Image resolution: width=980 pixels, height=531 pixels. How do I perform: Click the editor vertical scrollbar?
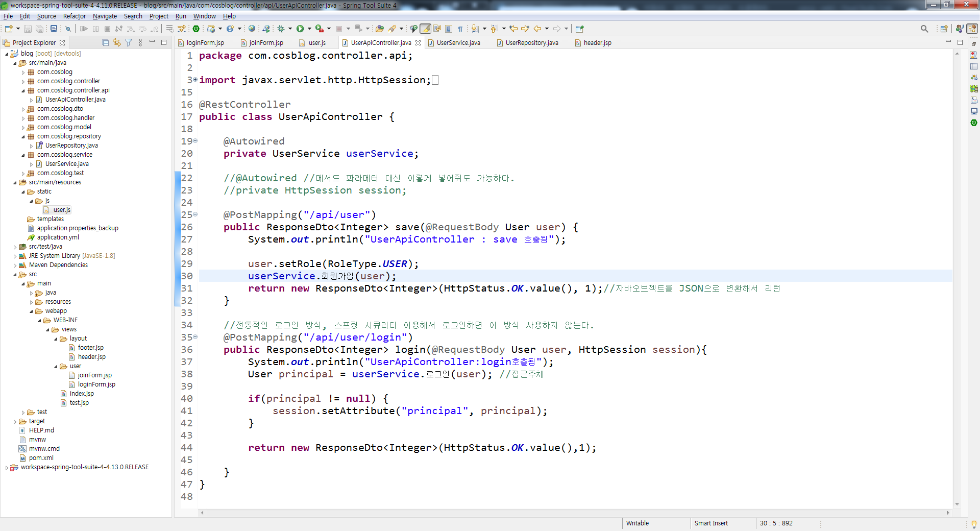[957, 278]
